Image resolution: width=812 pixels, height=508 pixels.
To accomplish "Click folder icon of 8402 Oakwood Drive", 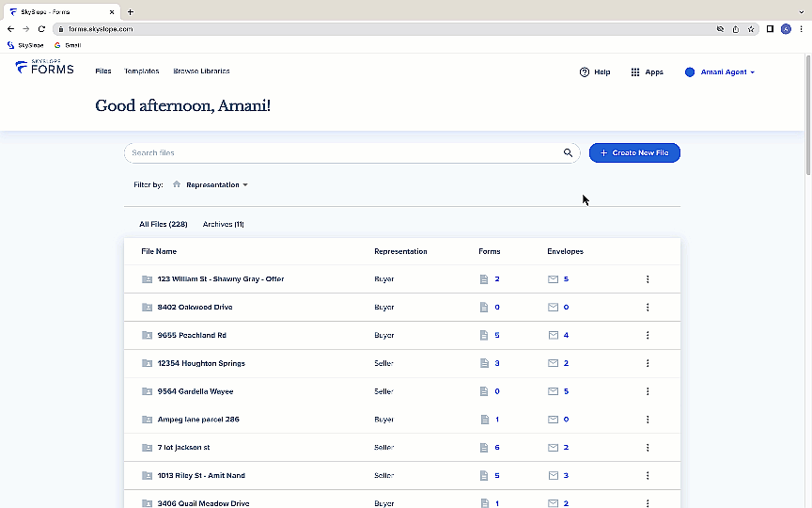I will 147,308.
